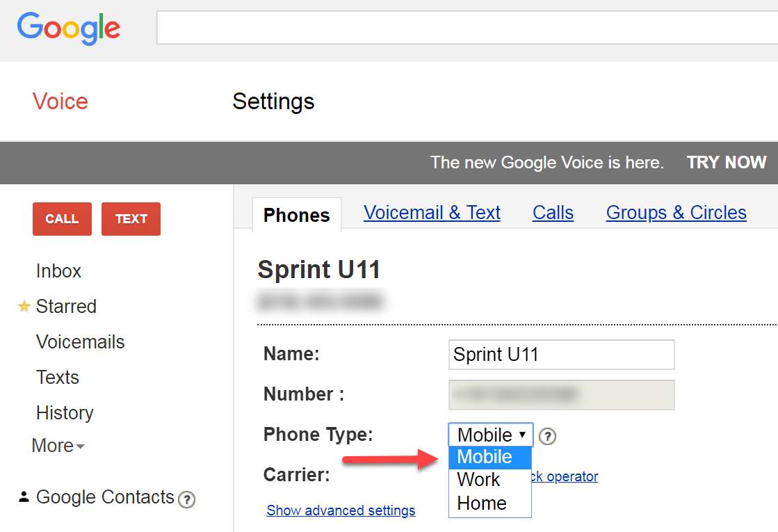Select the Mobile option in dropdown list
Screen dimensions: 778x532
pyautogui.click(x=485, y=457)
